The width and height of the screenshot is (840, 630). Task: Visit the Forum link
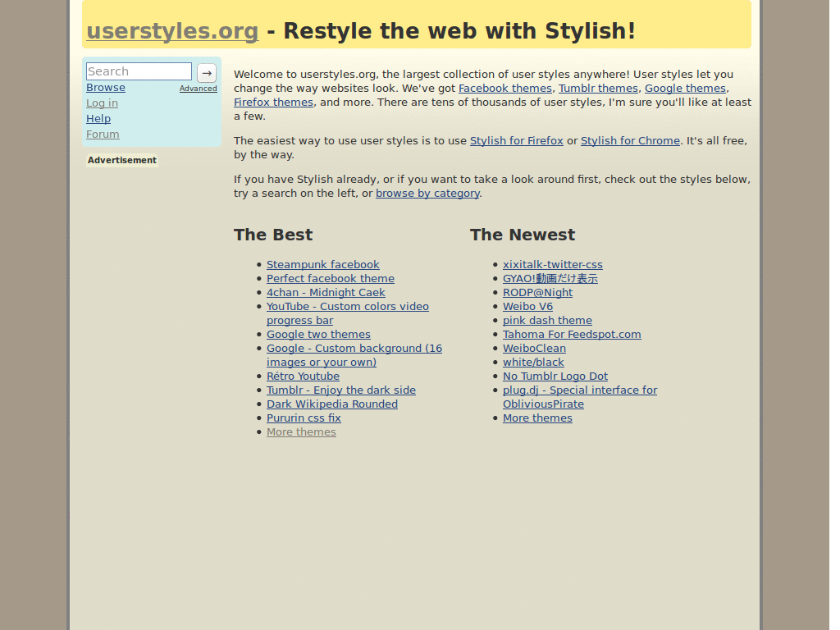103,134
